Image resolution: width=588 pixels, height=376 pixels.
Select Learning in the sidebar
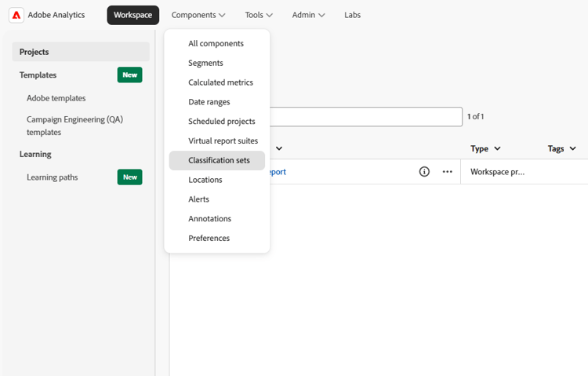coord(35,155)
